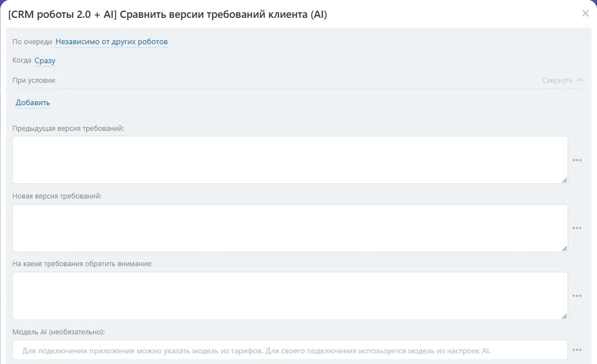Click the 'Когда' label
Viewport: 597px width, 364px height.
coord(22,60)
